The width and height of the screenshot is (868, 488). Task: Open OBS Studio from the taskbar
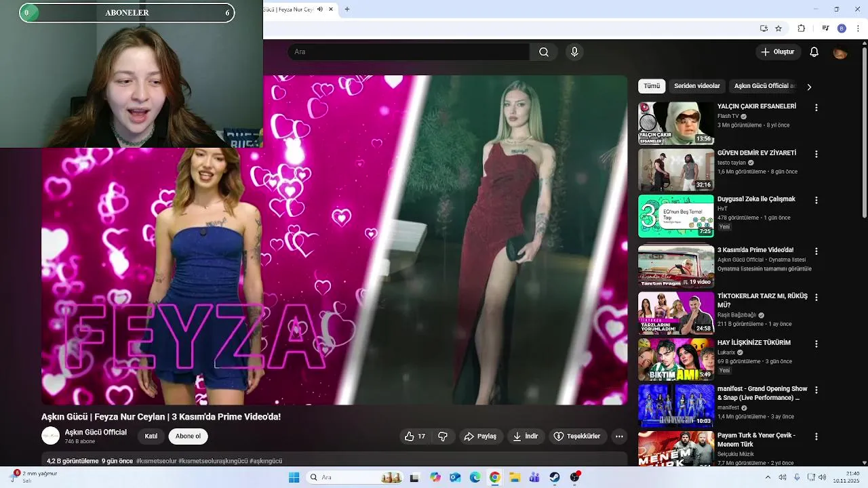(x=575, y=477)
